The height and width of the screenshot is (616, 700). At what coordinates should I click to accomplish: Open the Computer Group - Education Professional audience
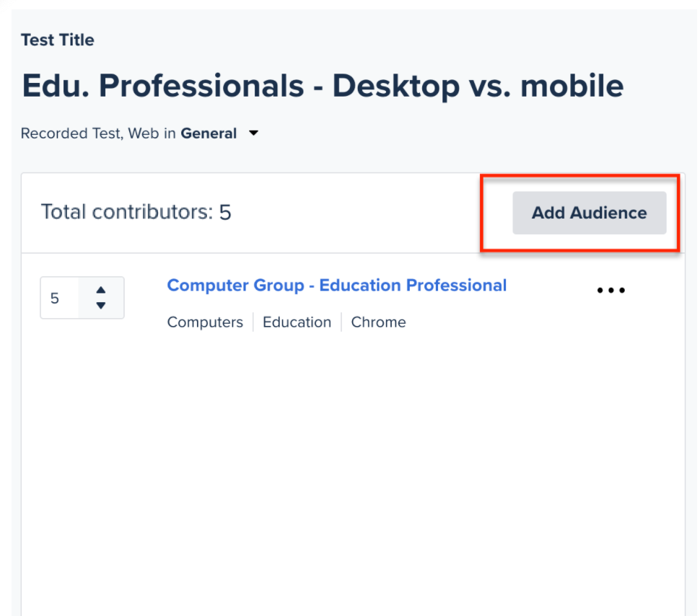click(x=336, y=285)
